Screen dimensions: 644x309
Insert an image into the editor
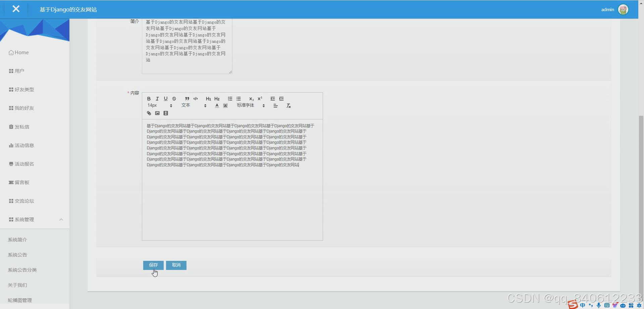pyautogui.click(x=157, y=113)
